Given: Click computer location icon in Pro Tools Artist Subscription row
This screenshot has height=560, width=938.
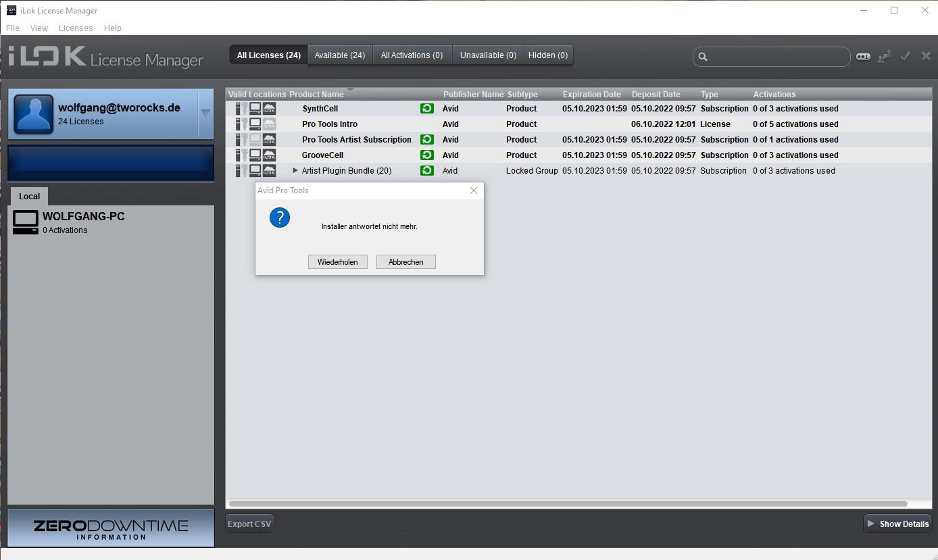Looking at the screenshot, I should (x=255, y=139).
